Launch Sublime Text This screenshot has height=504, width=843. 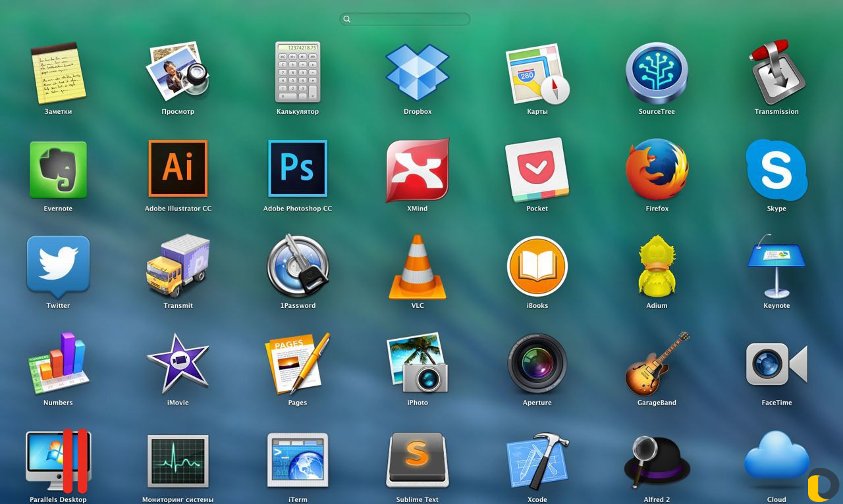(x=418, y=461)
